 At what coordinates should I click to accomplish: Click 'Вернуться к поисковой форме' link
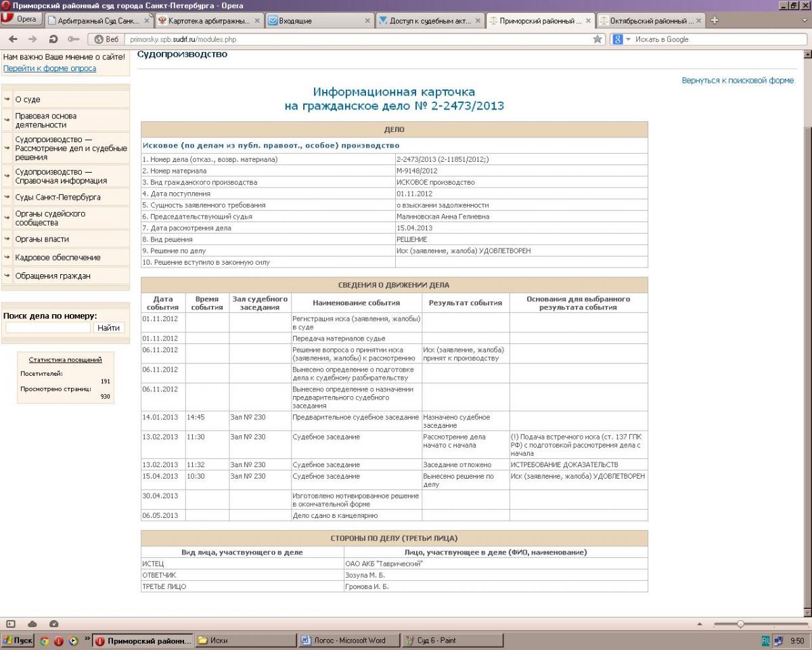pos(738,81)
